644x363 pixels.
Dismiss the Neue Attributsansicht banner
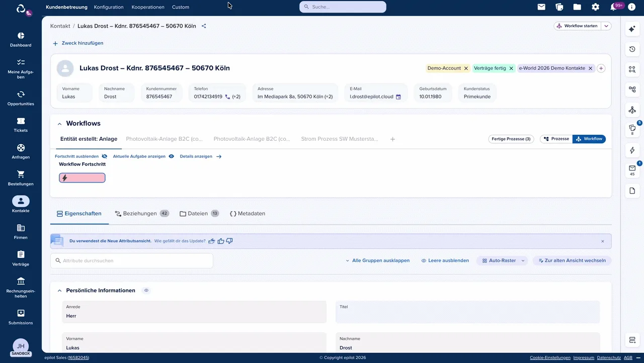[x=603, y=241]
